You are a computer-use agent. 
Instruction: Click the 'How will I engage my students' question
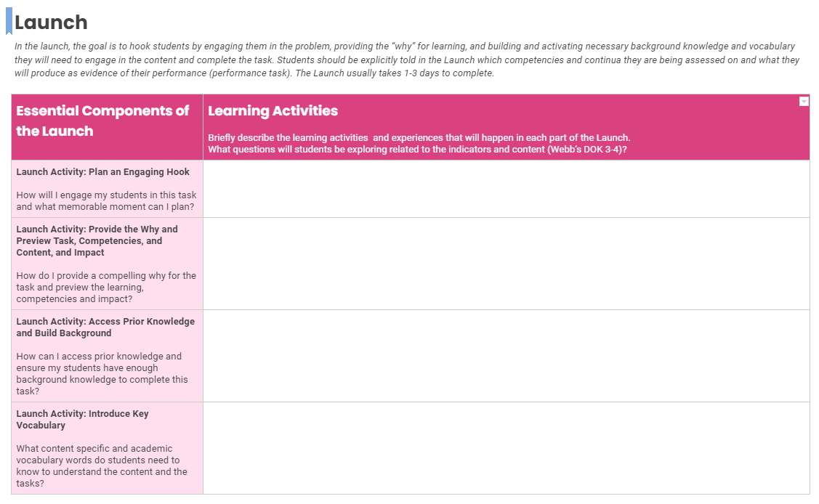coord(106,200)
